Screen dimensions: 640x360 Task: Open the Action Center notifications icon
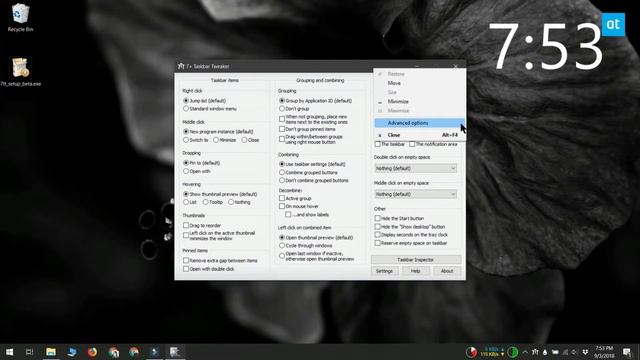[627, 352]
